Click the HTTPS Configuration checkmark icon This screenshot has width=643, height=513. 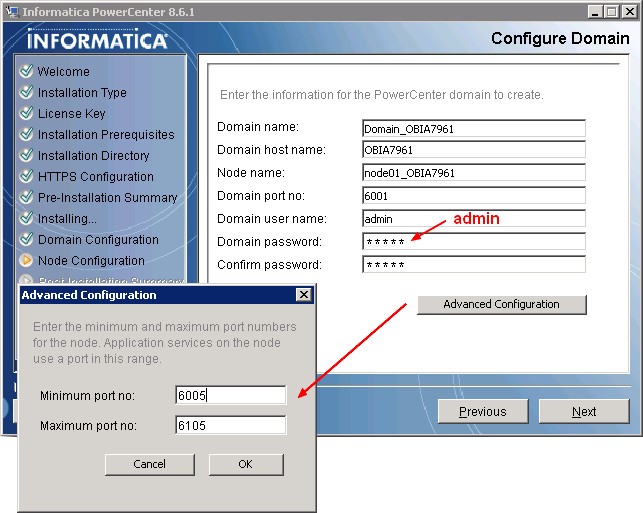pyautogui.click(x=26, y=176)
